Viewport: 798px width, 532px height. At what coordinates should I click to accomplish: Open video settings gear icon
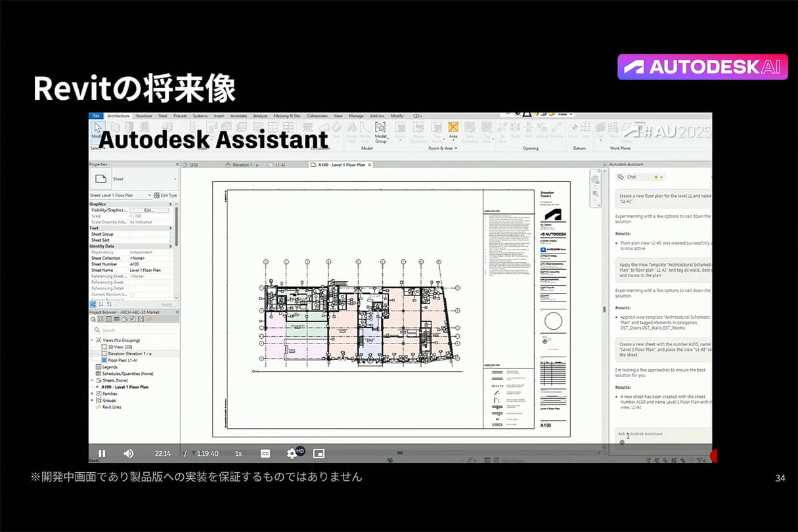pos(292,453)
